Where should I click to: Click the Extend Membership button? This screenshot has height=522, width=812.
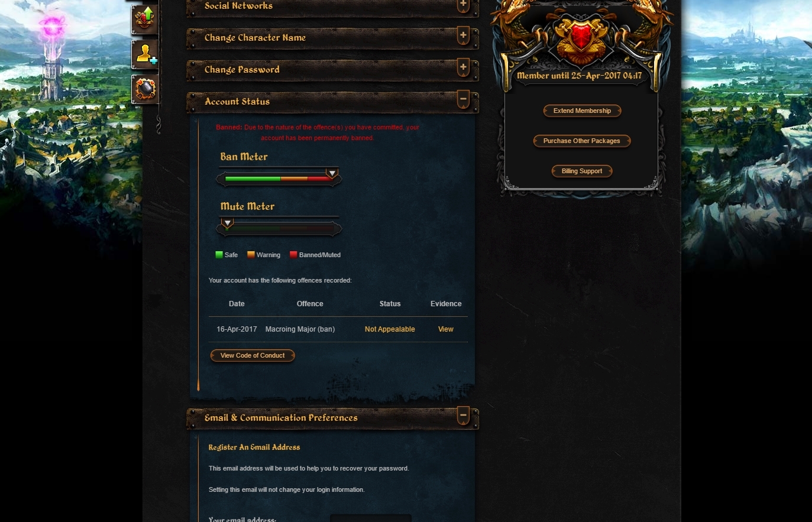582,111
